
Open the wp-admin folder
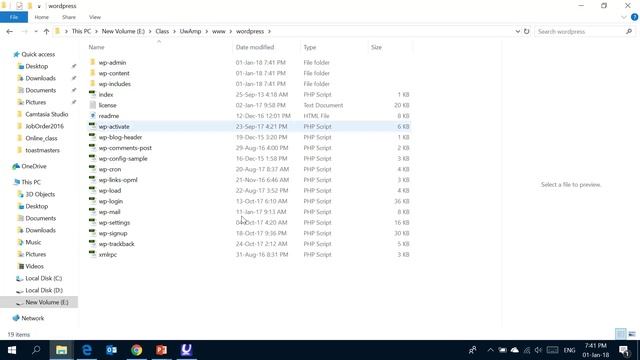(x=112, y=62)
